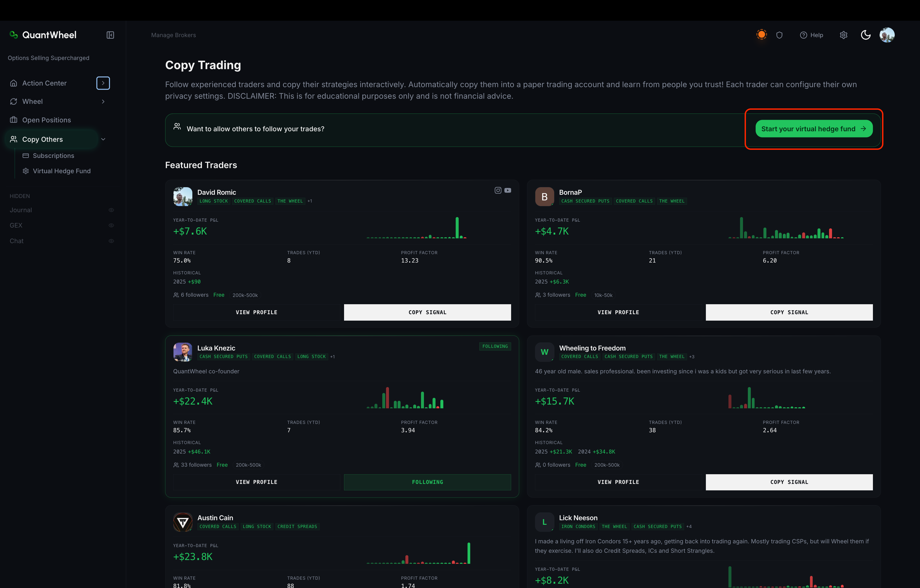Collapse the Copy Others chevron
920x588 pixels.
click(x=103, y=139)
